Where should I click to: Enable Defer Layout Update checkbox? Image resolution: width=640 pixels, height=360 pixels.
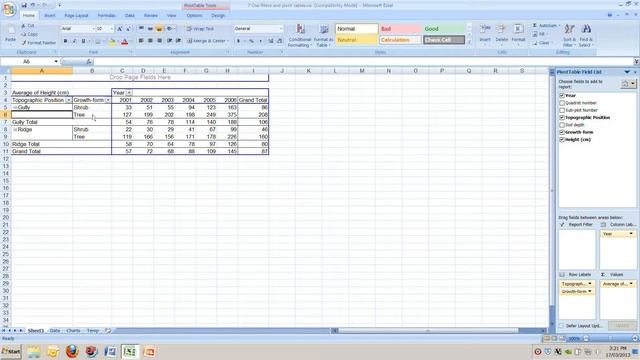(562, 326)
